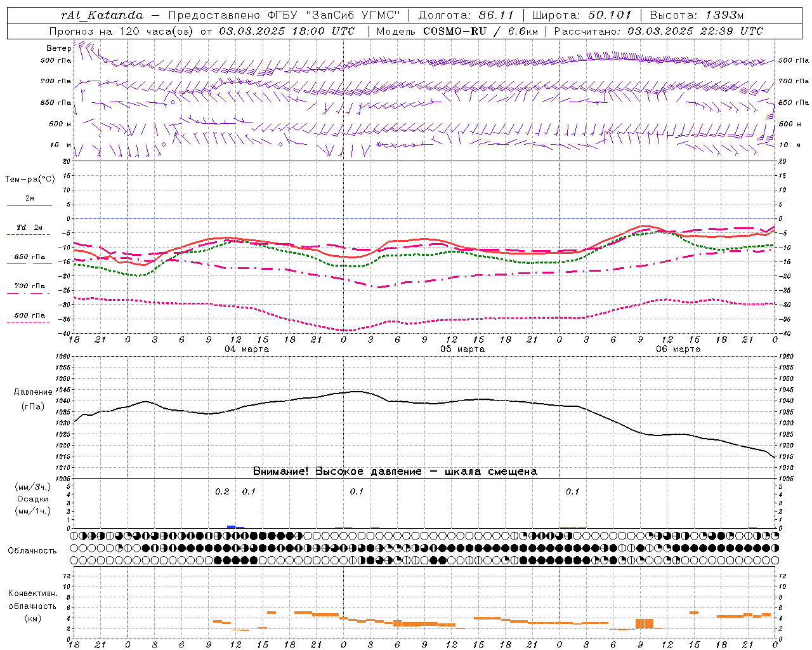Click the high pressure warning Внимание! text

point(395,472)
